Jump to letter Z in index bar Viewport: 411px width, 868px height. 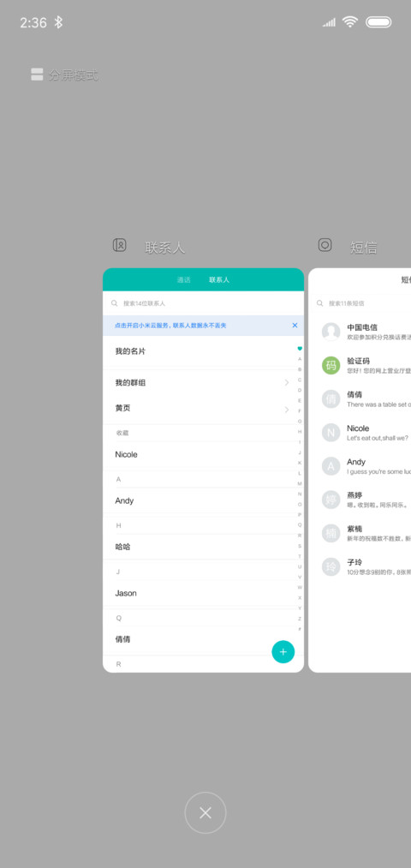tap(300, 619)
